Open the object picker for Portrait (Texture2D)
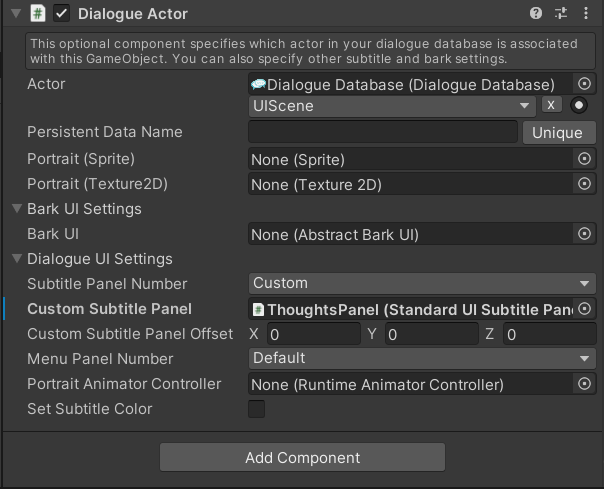The height and width of the screenshot is (489, 604). (584, 184)
